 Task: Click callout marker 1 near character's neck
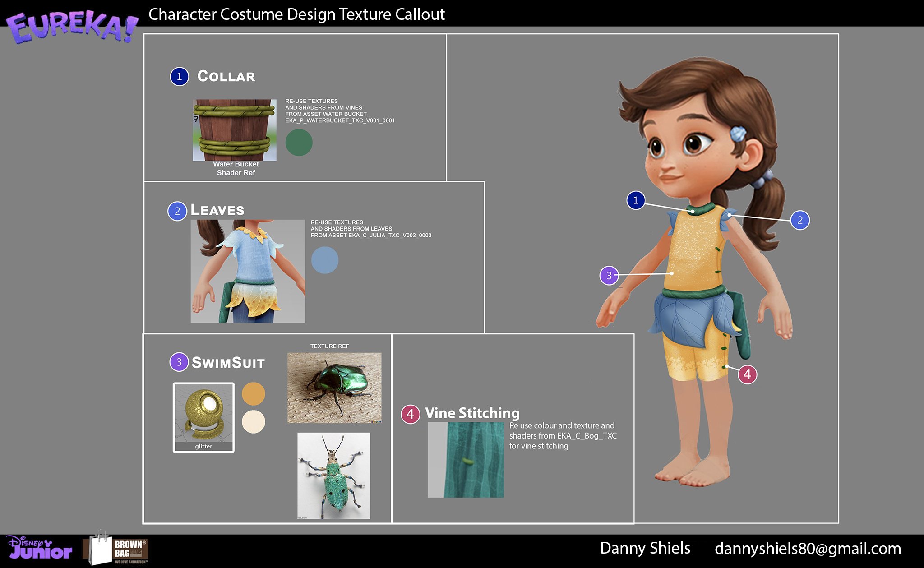coord(636,200)
